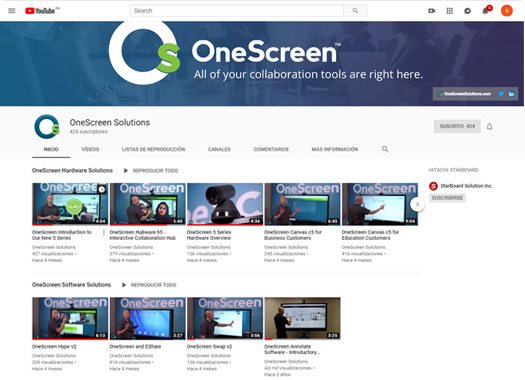525x380 pixels.
Task: Click uploader name under Hype v2 video
Action: [54, 356]
